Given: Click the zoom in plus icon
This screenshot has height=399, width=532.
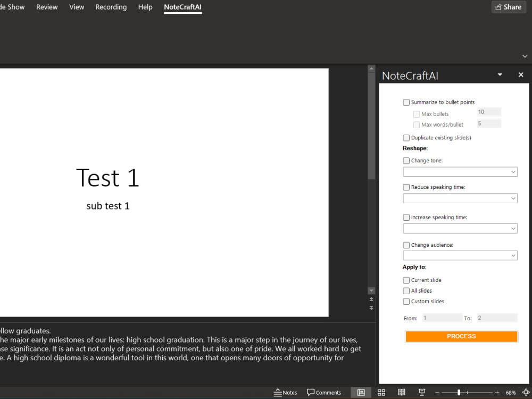Looking at the screenshot, I should tap(497, 393).
